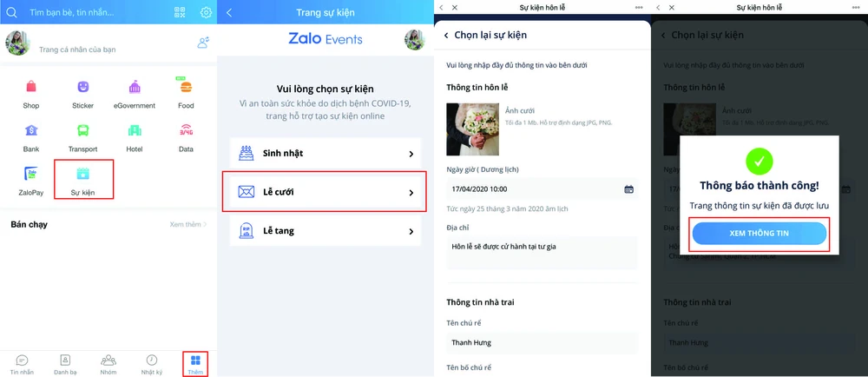Open the Food service icon
The width and height of the screenshot is (868, 377).
[x=186, y=87]
